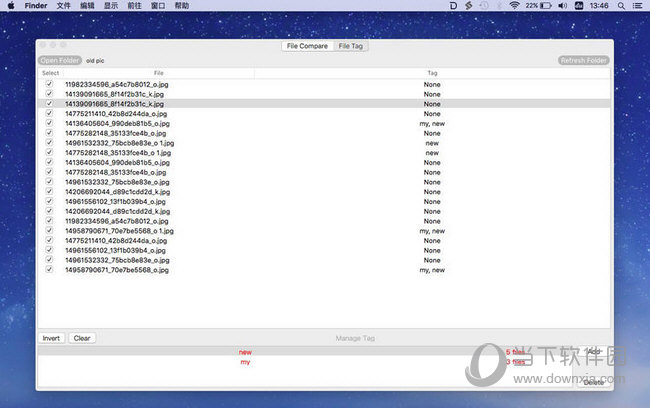This screenshot has width=650, height=408.
Task: Click the Add tag button
Action: pyautogui.click(x=594, y=352)
